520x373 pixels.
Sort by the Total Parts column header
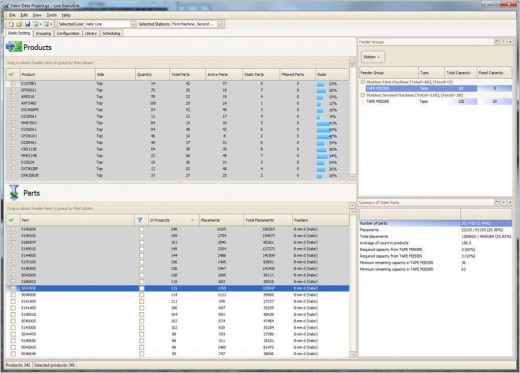point(187,74)
